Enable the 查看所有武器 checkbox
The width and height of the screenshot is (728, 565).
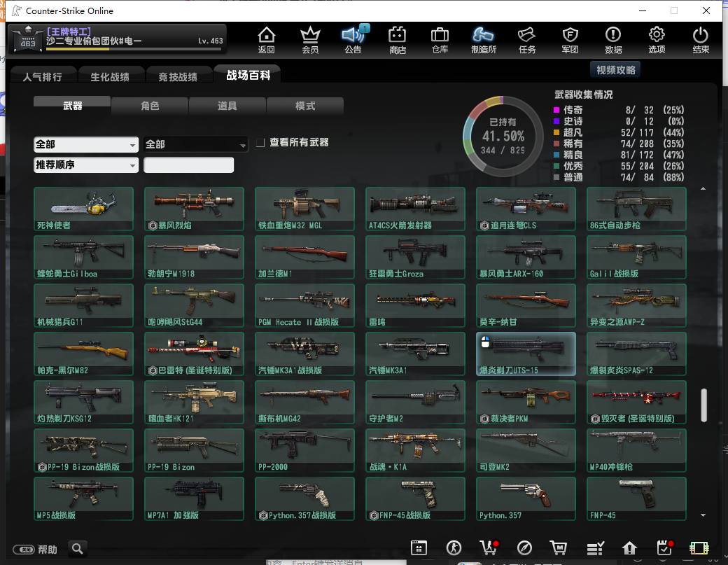click(x=260, y=143)
